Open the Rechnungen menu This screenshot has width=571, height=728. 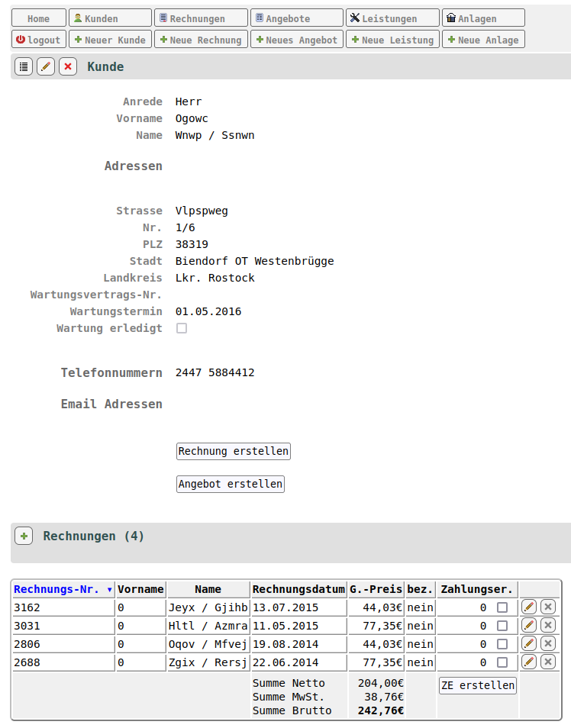tap(201, 18)
